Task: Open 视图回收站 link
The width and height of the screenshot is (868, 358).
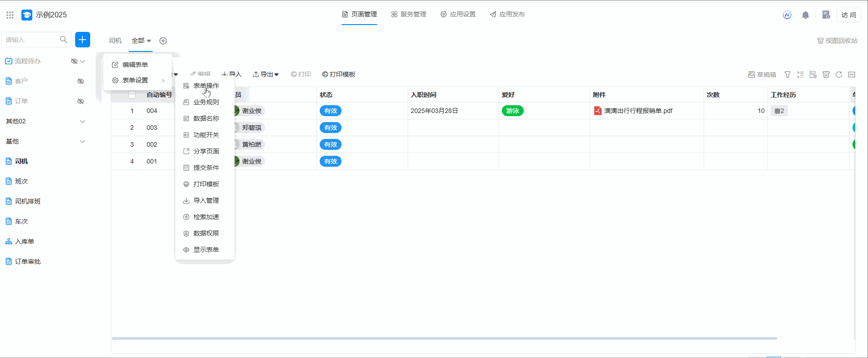Action: pos(837,41)
